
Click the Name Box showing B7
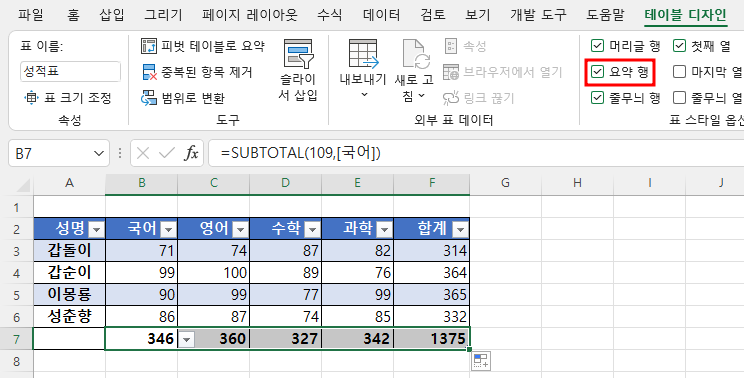[x=59, y=153]
